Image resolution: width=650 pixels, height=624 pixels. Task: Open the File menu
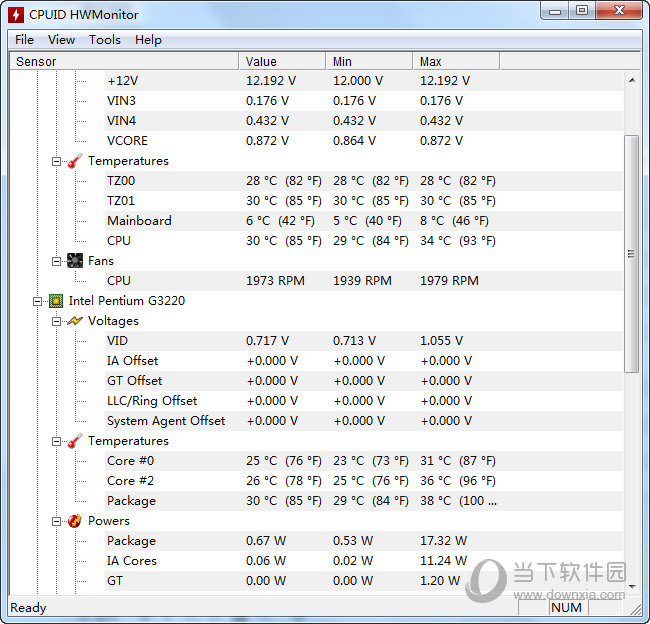[24, 40]
